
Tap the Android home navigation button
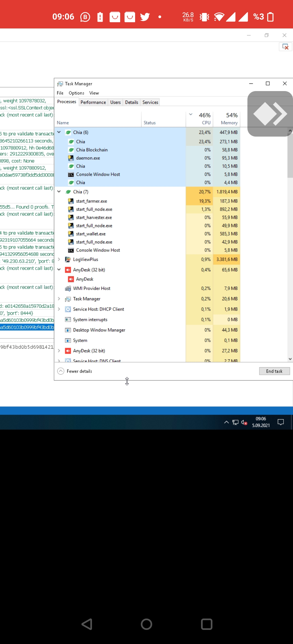pos(146,624)
